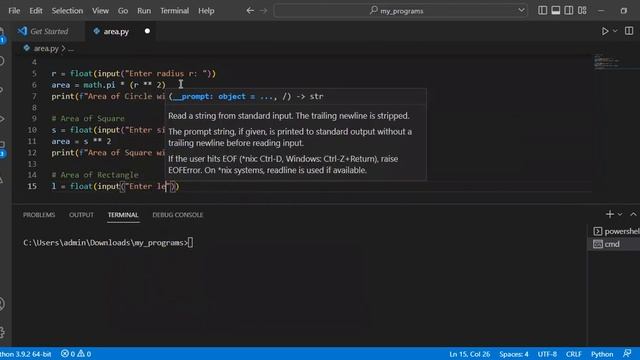Image resolution: width=640 pixels, height=360 pixels.
Task: Create a new terminal with plus icon
Action: (x=610, y=214)
